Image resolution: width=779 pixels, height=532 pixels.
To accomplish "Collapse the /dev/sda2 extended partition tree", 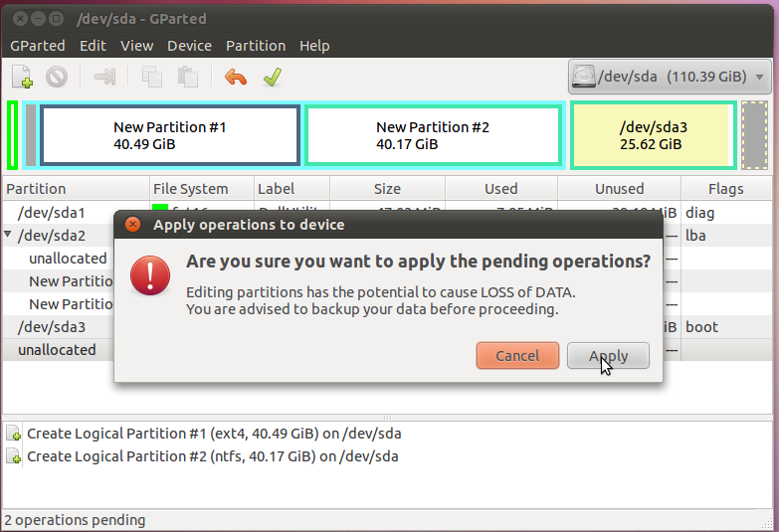I will coord(9,236).
